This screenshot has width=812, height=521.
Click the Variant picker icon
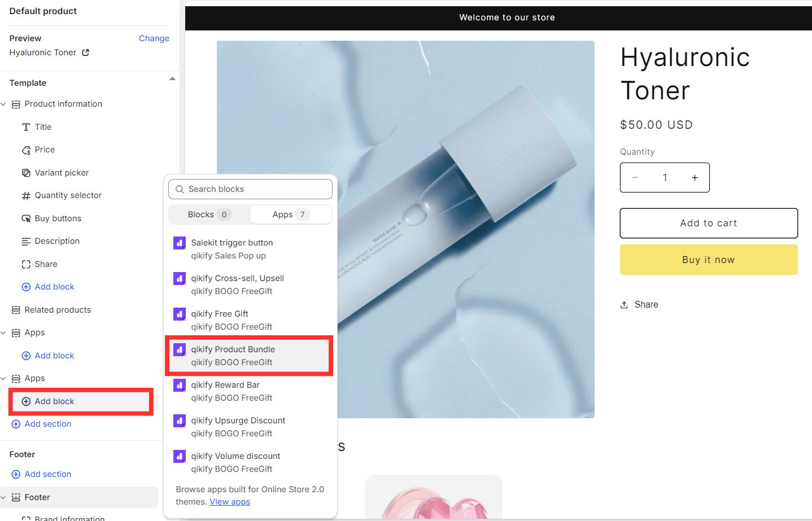(26, 173)
